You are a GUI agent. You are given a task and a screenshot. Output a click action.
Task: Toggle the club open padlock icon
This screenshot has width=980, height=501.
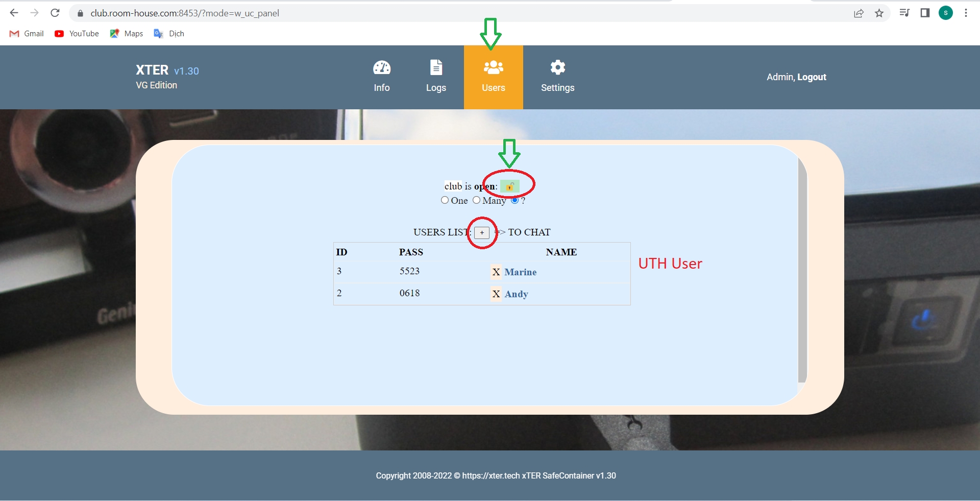(x=509, y=186)
